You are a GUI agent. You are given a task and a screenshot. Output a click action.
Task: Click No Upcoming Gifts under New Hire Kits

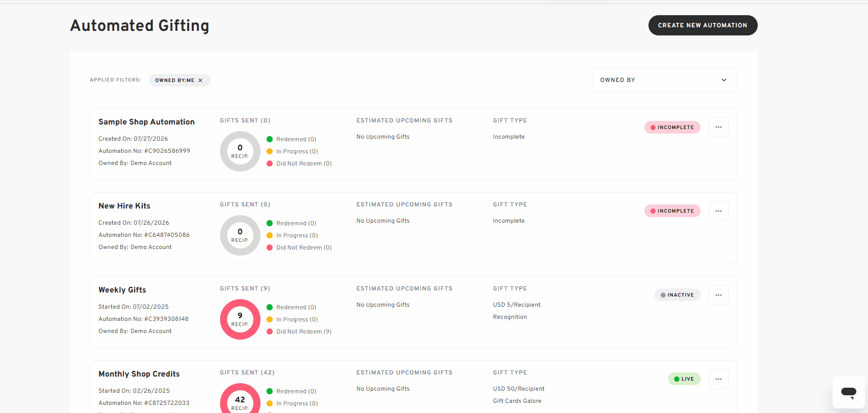tap(383, 221)
